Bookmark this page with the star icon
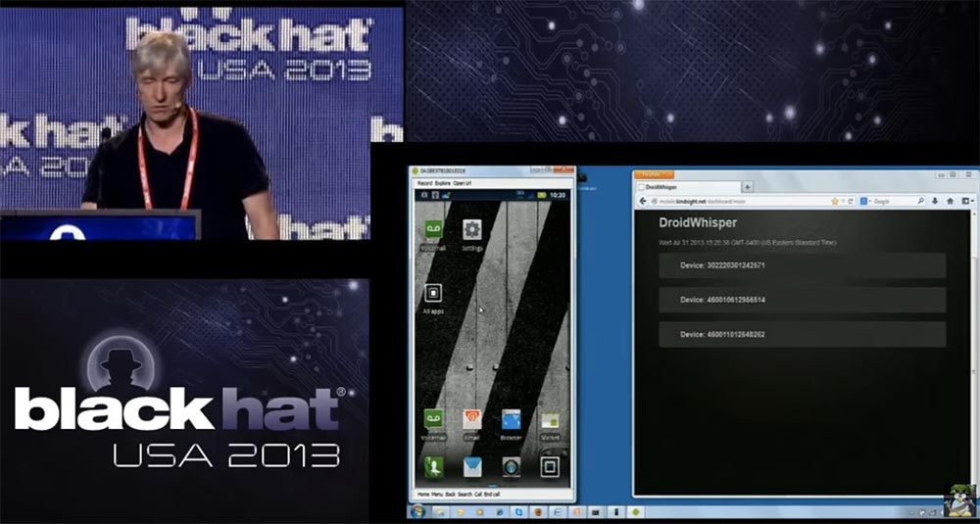The height and width of the screenshot is (524, 980). (835, 201)
